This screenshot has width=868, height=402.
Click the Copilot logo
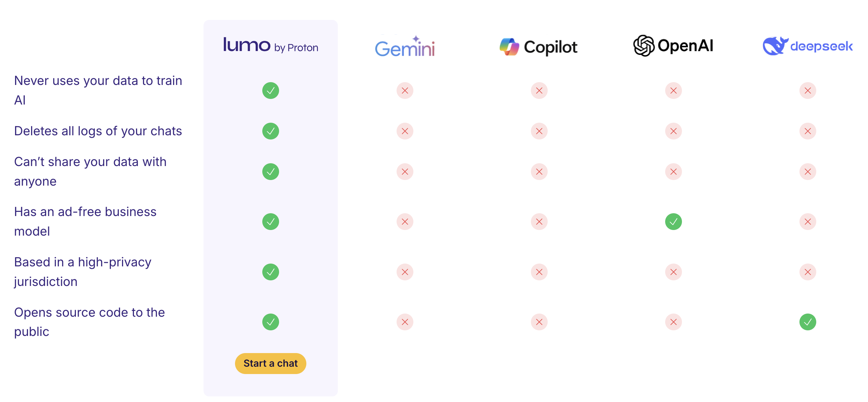(539, 47)
